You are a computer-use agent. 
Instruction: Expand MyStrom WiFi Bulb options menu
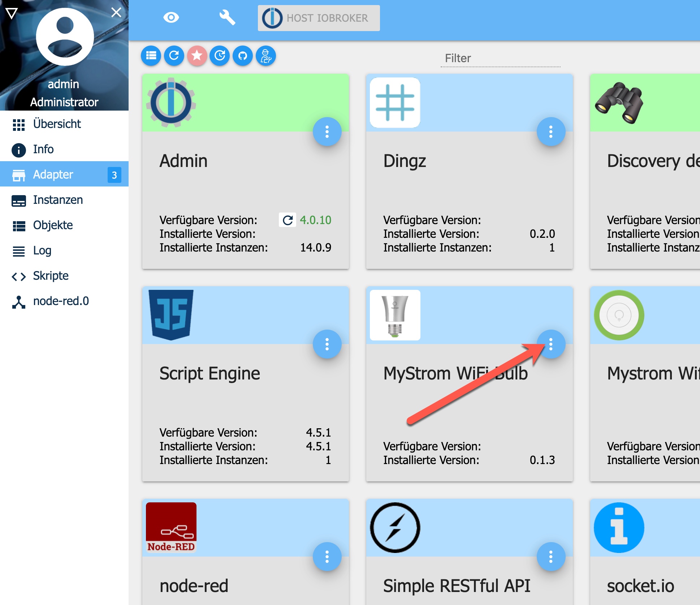[551, 344]
